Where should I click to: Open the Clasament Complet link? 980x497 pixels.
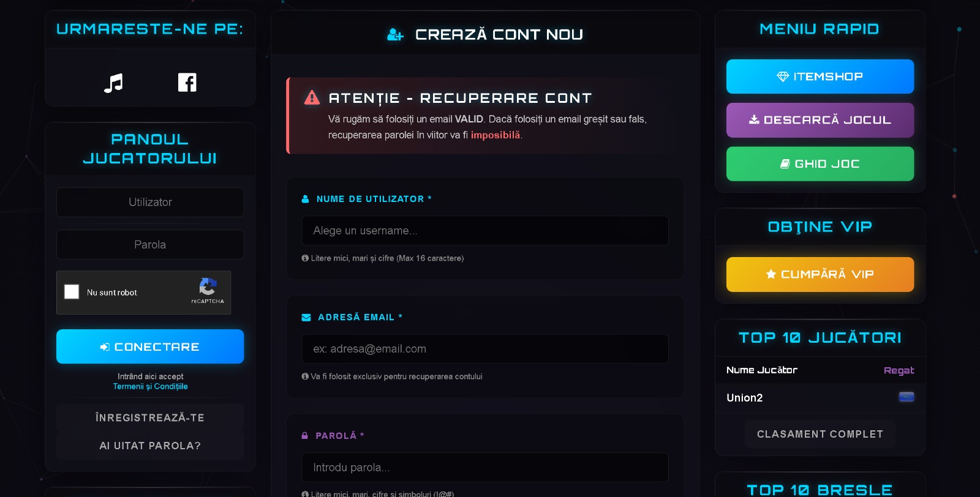coord(820,434)
